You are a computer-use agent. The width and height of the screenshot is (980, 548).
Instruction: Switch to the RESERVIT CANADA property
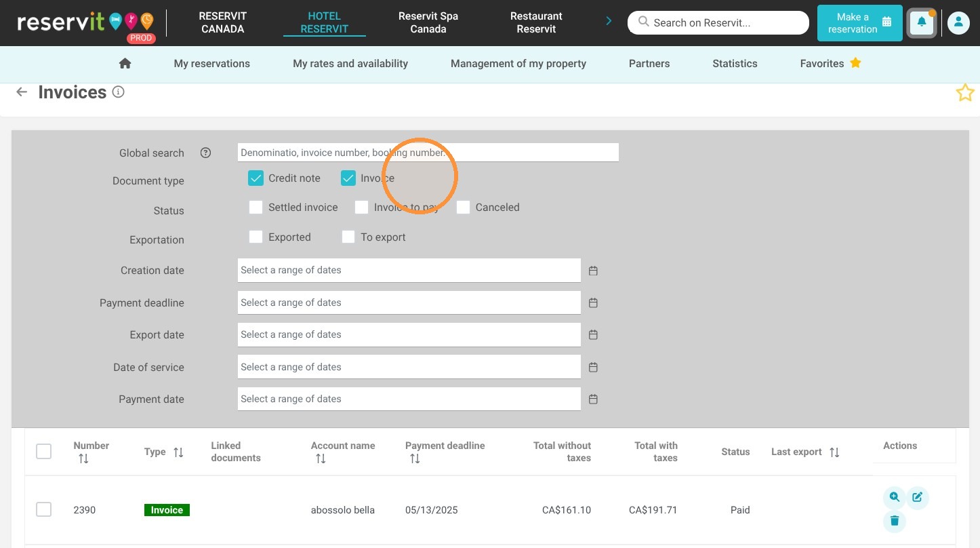(x=223, y=22)
